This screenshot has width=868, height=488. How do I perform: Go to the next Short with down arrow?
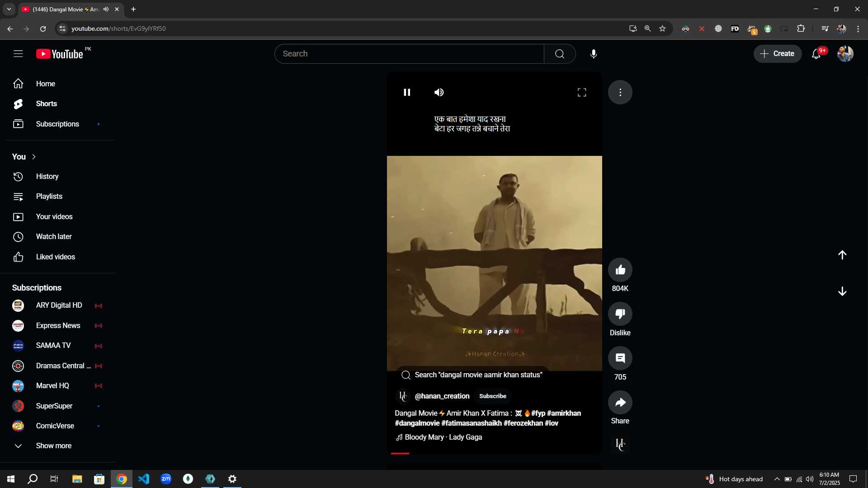click(x=842, y=291)
